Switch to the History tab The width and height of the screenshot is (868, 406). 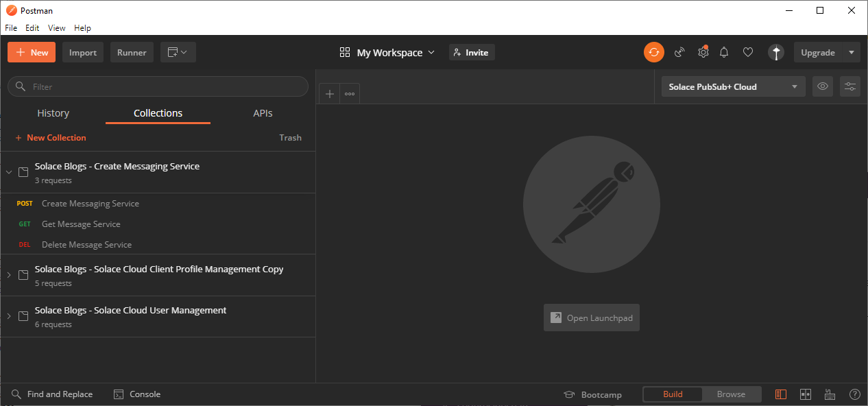pos(53,113)
